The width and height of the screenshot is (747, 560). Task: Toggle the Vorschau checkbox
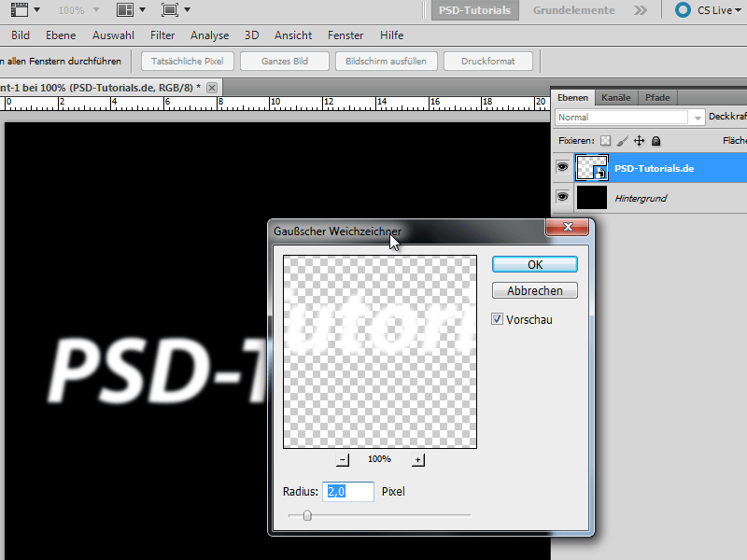(x=497, y=319)
